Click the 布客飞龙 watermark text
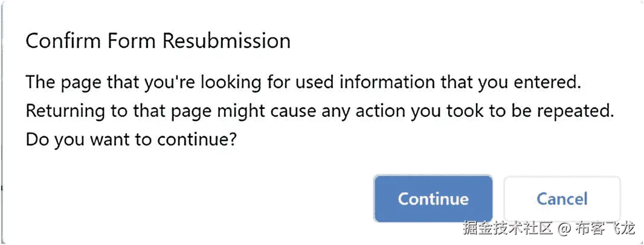 604,229
